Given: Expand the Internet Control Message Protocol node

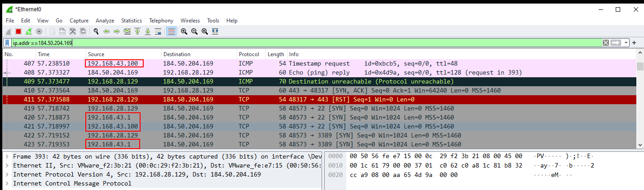Looking at the screenshot, I should (7, 183).
